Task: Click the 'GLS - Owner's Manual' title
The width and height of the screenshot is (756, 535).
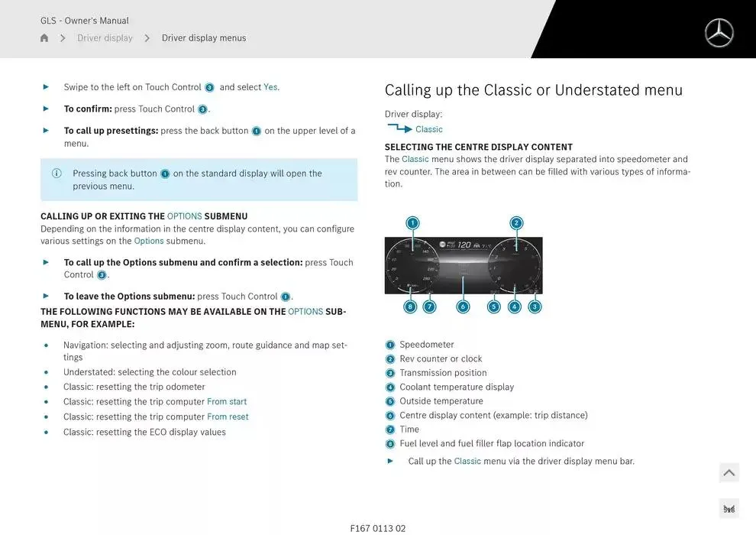Action: coord(84,21)
